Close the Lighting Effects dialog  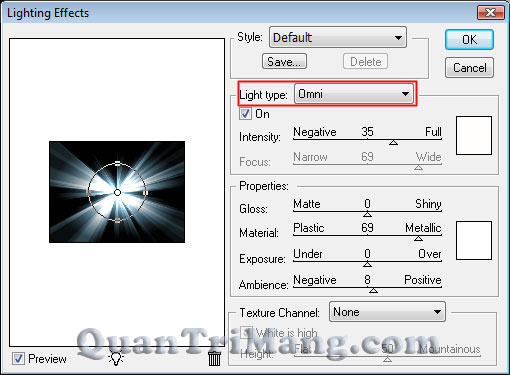click(x=490, y=13)
